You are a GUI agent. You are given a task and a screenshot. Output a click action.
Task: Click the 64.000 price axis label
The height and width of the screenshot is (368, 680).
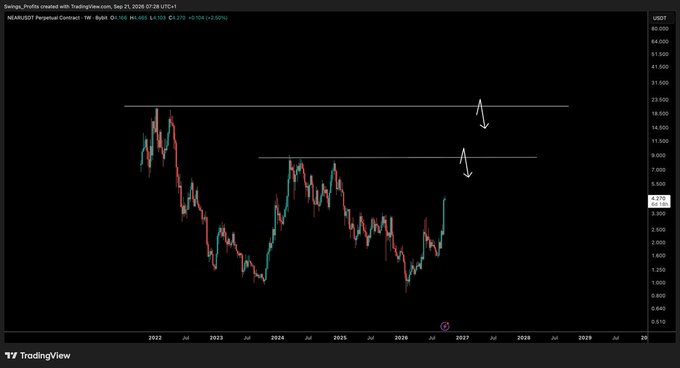[x=660, y=42]
